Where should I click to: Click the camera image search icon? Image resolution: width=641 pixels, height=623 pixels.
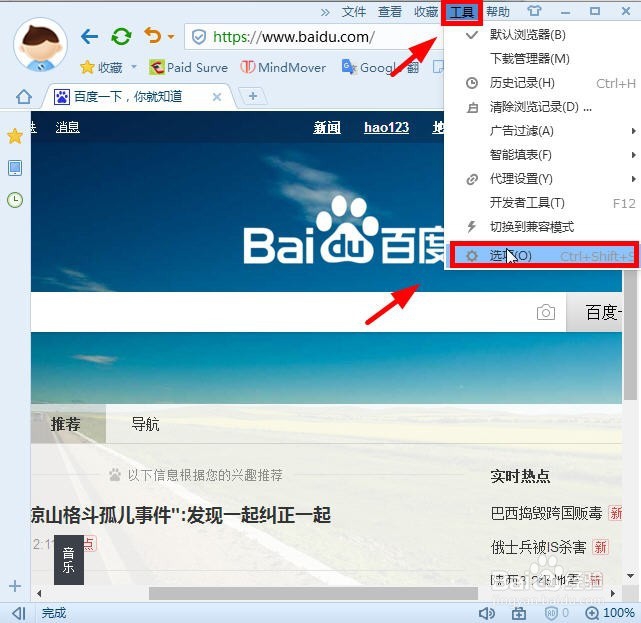click(546, 313)
